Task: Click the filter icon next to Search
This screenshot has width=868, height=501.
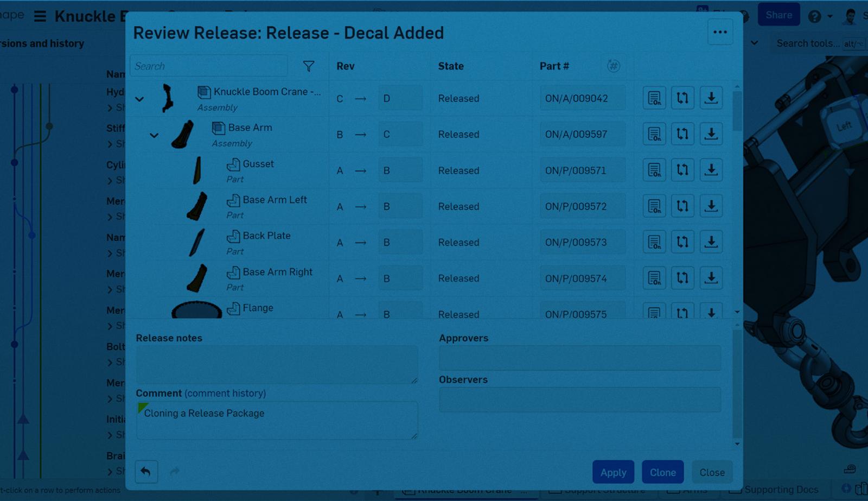Action: 308,66
